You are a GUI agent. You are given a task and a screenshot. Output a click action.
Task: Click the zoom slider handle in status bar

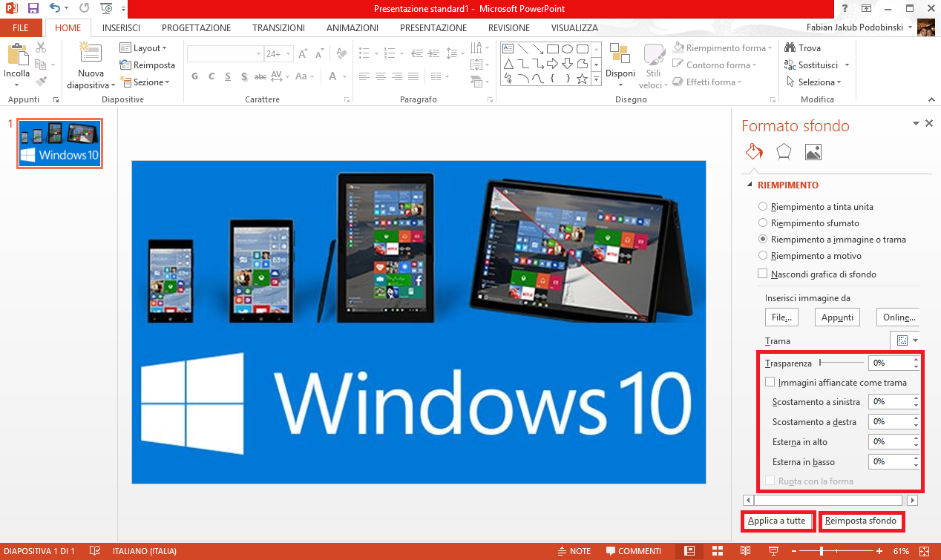pyautogui.click(x=822, y=551)
